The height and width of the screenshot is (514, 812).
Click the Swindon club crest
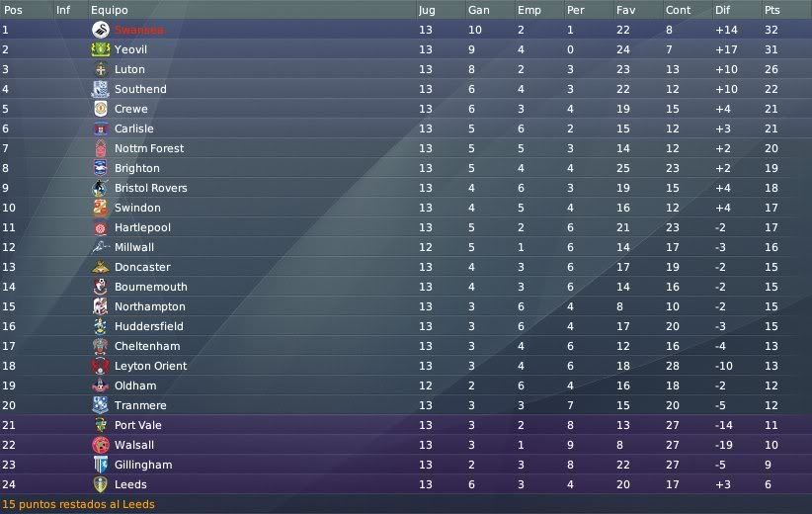tap(101, 208)
